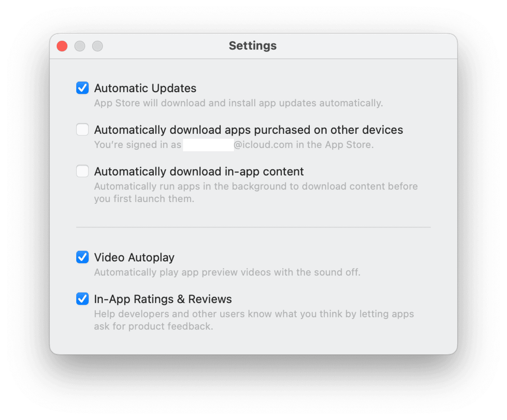Click the hidden iCloud account name box
The image size is (507, 420).
(208, 145)
